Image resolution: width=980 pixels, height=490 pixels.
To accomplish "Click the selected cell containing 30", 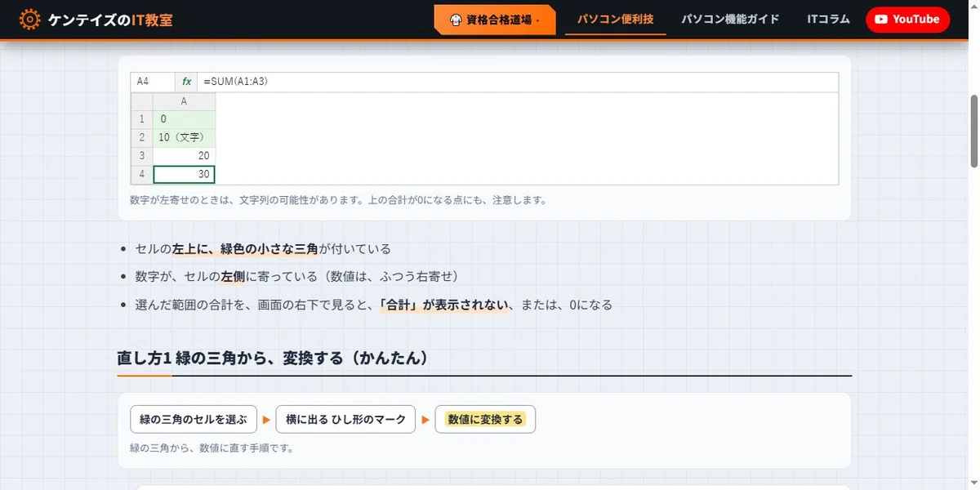I will (x=184, y=174).
